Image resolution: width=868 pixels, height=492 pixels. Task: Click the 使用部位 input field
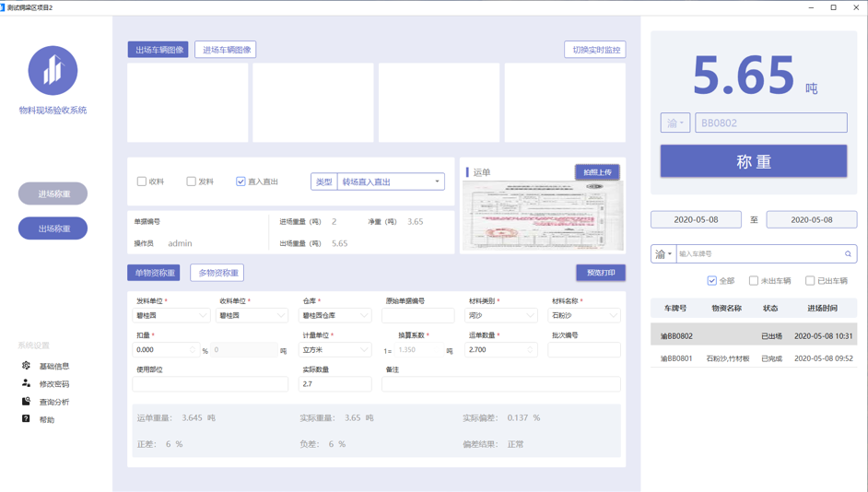(x=210, y=384)
